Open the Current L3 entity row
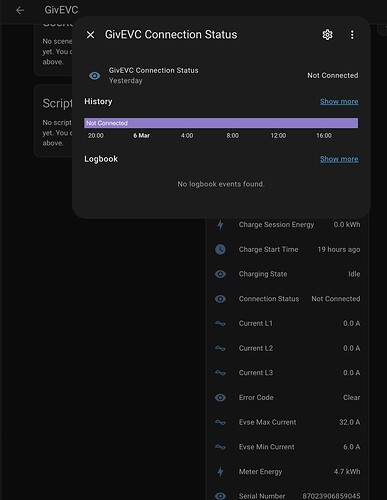Image resolution: width=387 pixels, height=500 pixels. 287,373
